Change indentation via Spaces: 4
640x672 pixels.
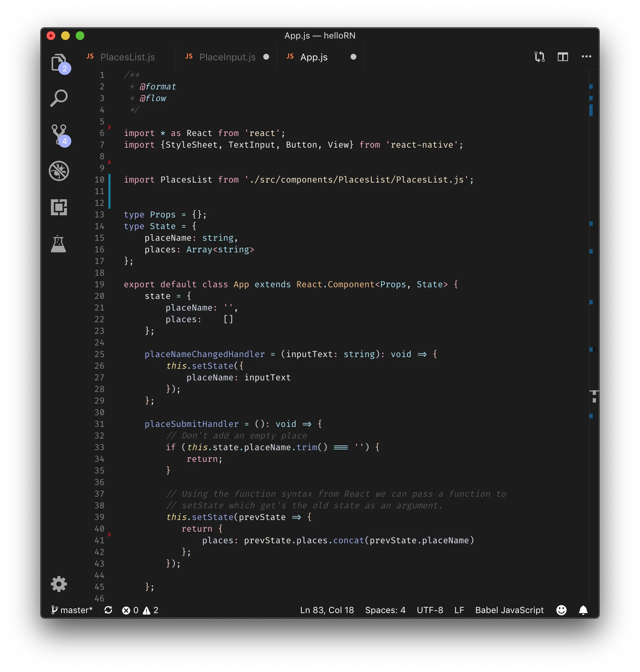385,610
